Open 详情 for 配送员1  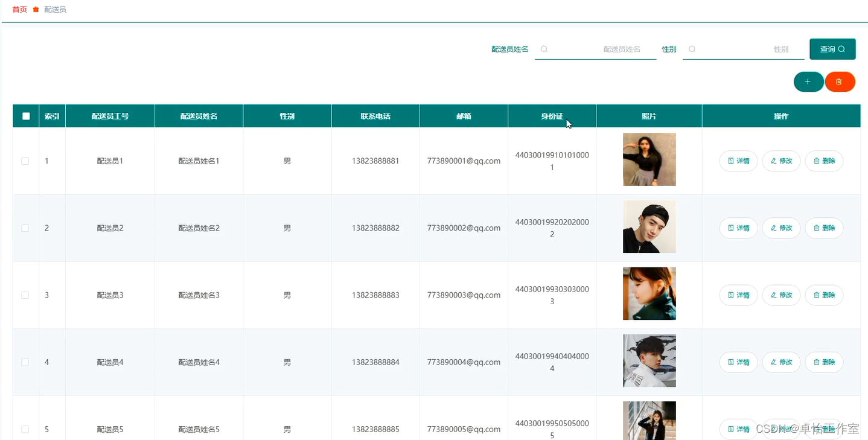[x=738, y=161]
